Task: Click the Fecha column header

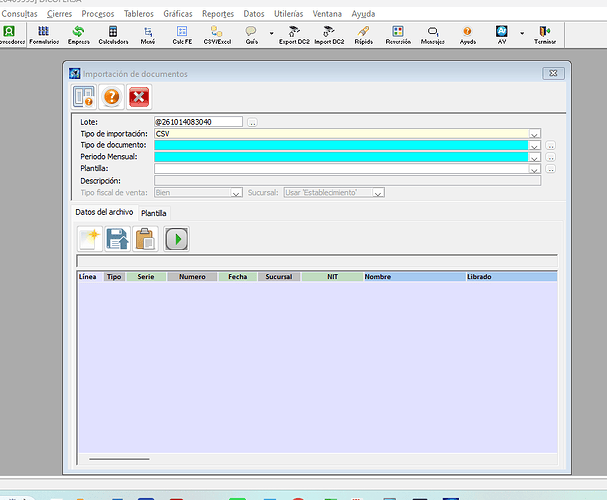Action: (238, 277)
